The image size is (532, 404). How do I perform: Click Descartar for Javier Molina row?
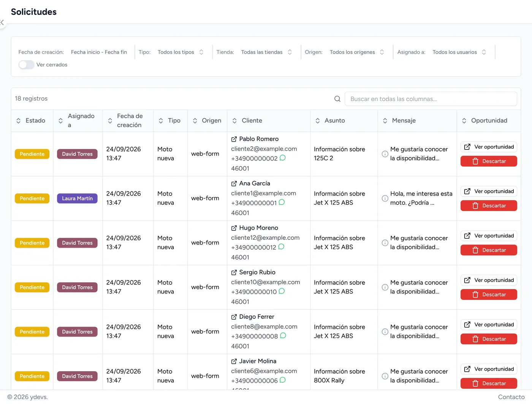coord(489,383)
